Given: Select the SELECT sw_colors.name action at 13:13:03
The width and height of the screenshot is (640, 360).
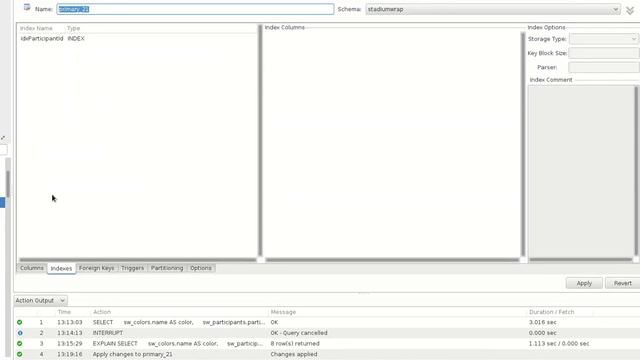Looking at the screenshot, I should (x=178, y=322).
